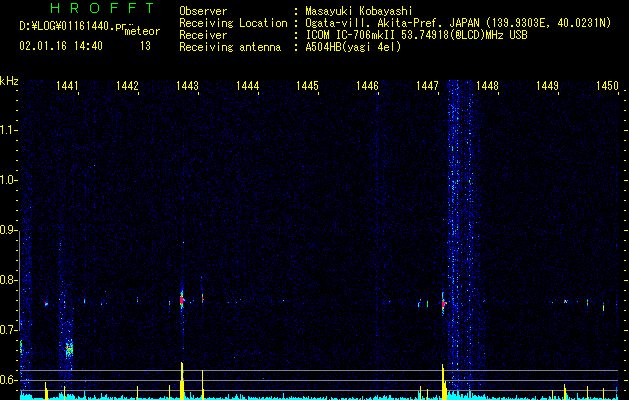Click the tall yellow power spike at 1443
This screenshot has width=629, height=400.
click(182, 381)
